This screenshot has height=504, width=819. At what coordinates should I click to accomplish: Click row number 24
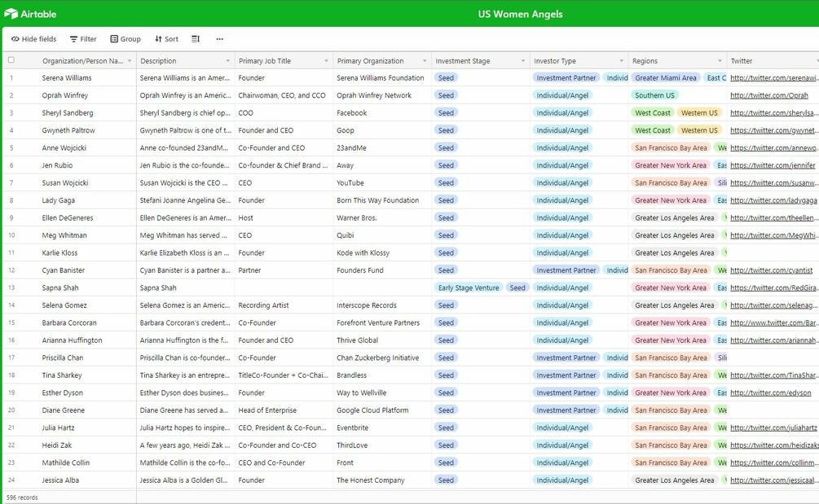11,480
